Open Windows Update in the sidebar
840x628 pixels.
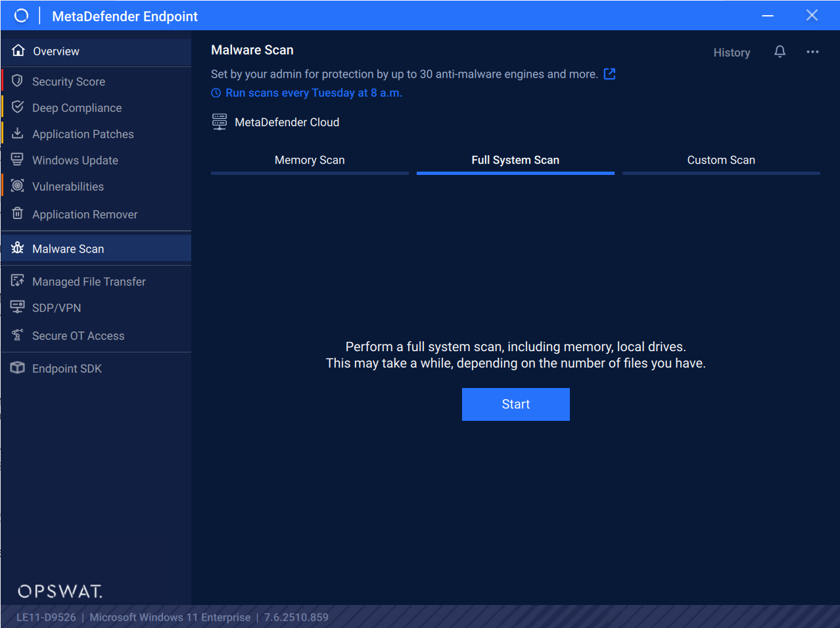(x=75, y=160)
